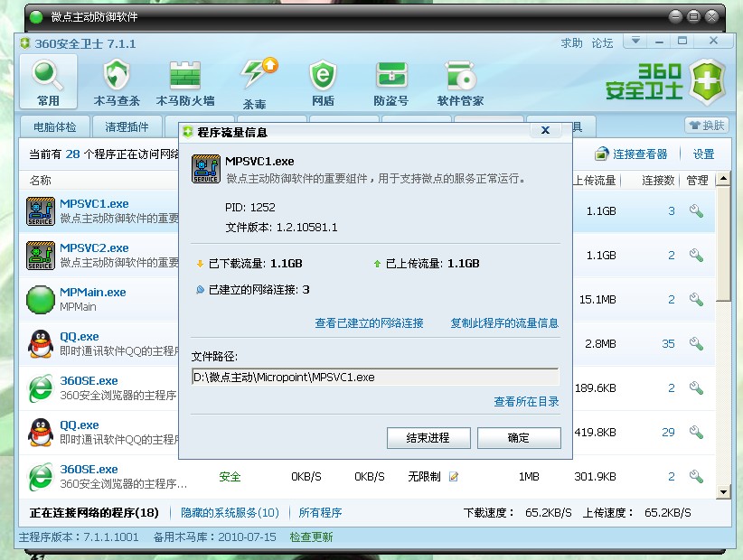Click the list scrollbar up arrow
The image size is (743, 560).
(723, 179)
